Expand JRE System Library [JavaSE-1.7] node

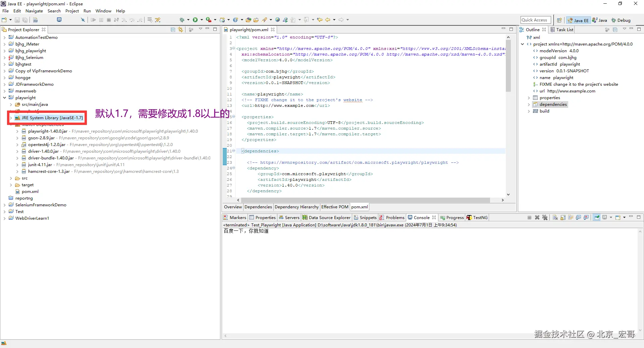pos(11,118)
